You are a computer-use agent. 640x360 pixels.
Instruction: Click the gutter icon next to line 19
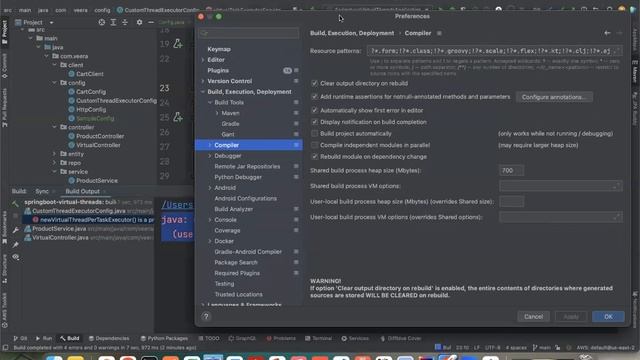pos(178,43)
